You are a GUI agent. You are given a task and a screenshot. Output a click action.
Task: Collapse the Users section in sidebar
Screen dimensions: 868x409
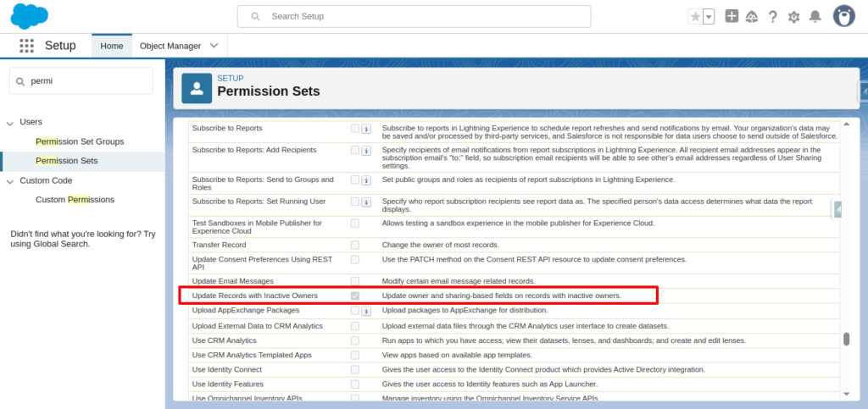click(9, 123)
